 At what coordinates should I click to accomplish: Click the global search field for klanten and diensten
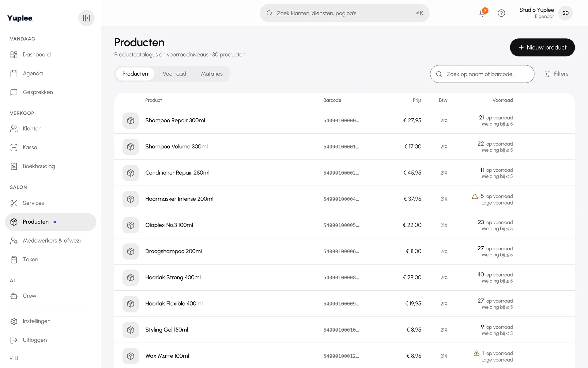pos(345,13)
